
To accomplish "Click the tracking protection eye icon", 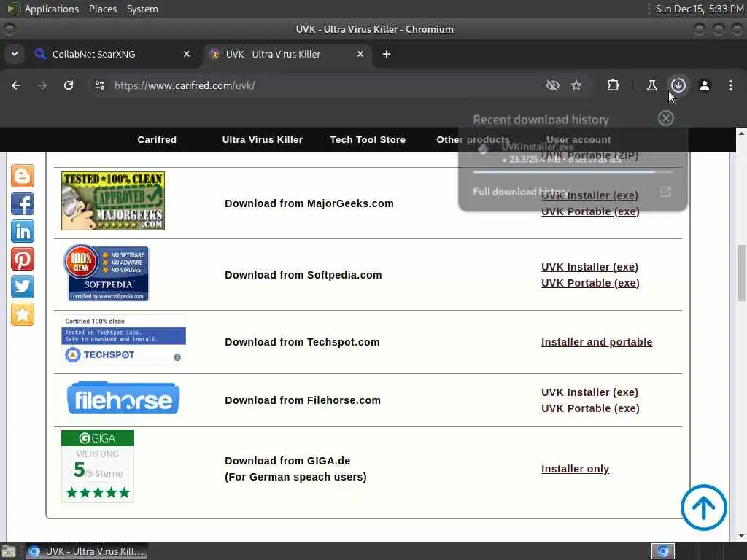I will (552, 85).
